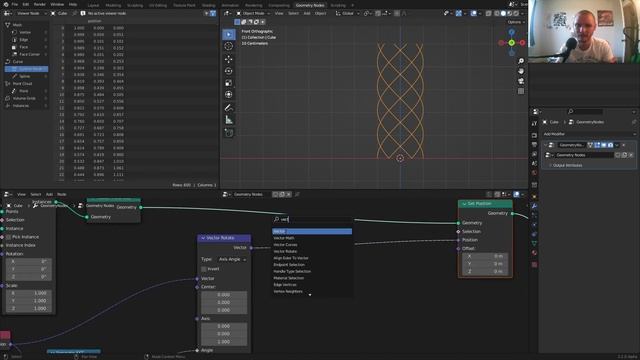Open the Output properties tab icon
Image resolution: width=640 pixels, height=360 pixels.
point(534,144)
